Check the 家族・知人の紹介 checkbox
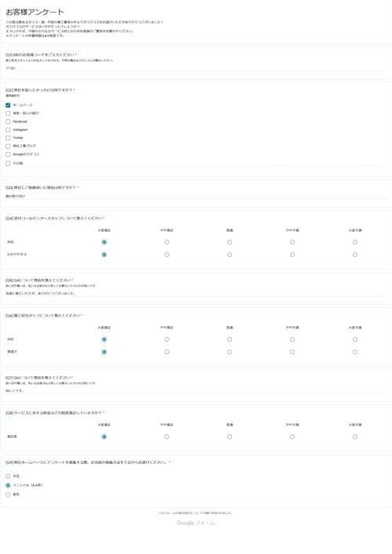392x554 pixels. [x=8, y=114]
